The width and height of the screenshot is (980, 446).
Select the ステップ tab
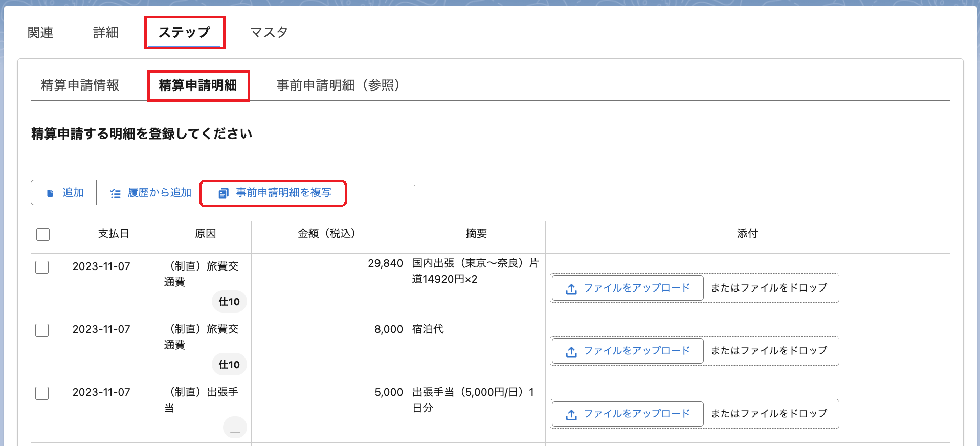pos(184,32)
